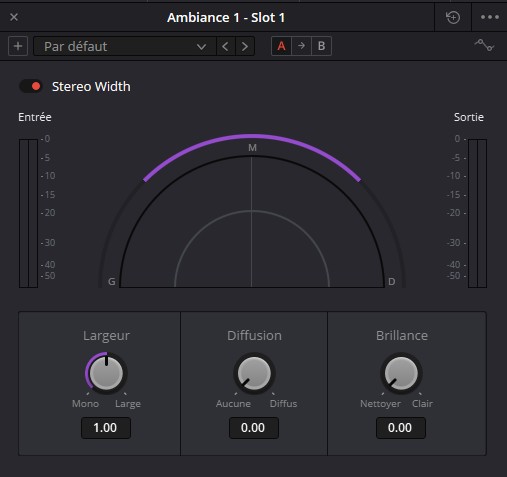Click the Aucune label under Diffusion
The height and width of the screenshot is (477, 507).
(x=233, y=404)
